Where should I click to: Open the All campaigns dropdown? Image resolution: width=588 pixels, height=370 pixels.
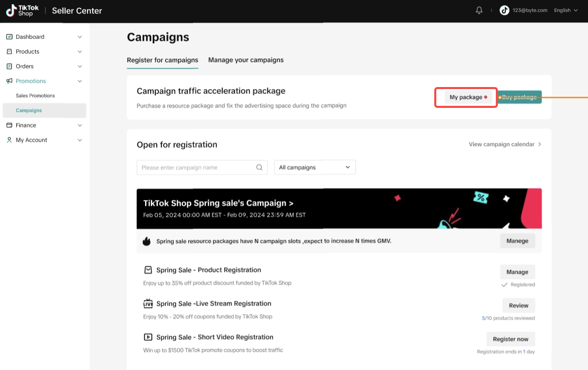(315, 167)
